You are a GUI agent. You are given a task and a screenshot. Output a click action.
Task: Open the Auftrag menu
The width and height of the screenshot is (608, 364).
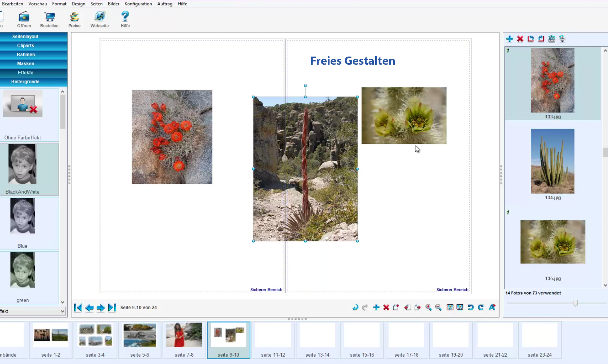[x=165, y=4]
